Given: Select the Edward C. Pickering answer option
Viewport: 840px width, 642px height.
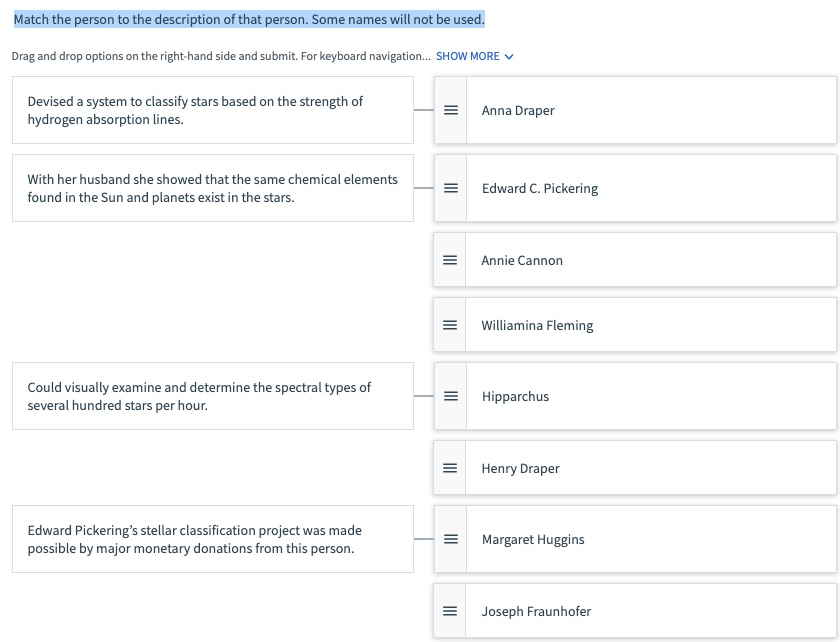Looking at the screenshot, I should pyautogui.click(x=635, y=188).
